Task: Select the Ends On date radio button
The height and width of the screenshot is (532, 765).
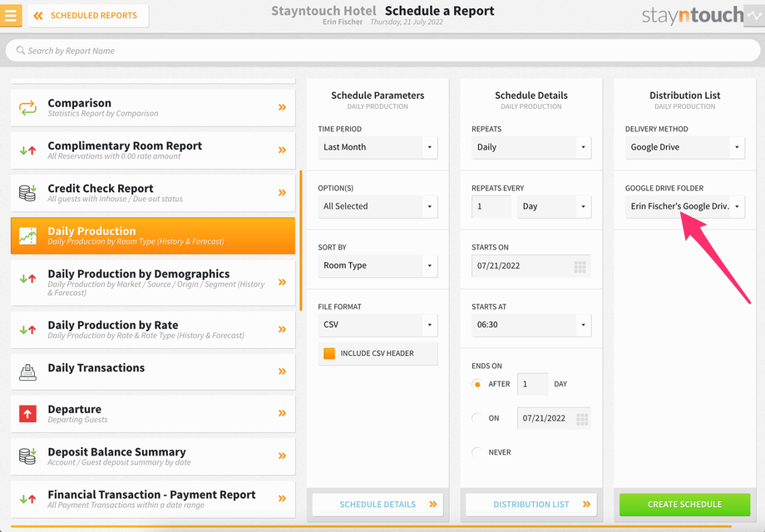Action: click(477, 418)
